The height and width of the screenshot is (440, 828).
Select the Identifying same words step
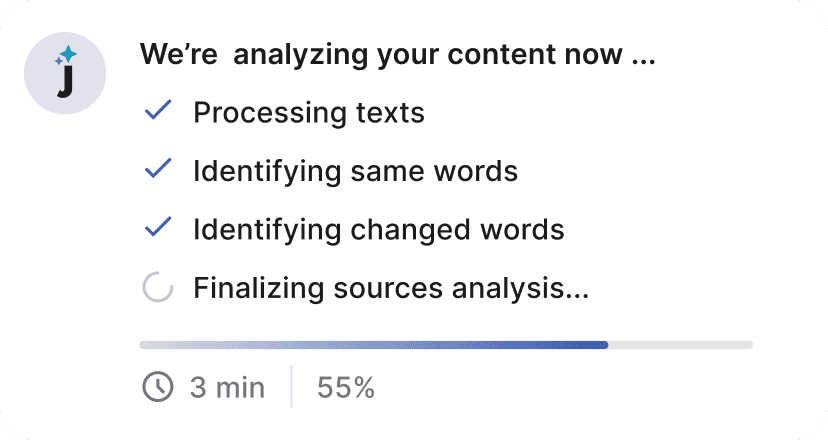[x=355, y=172]
